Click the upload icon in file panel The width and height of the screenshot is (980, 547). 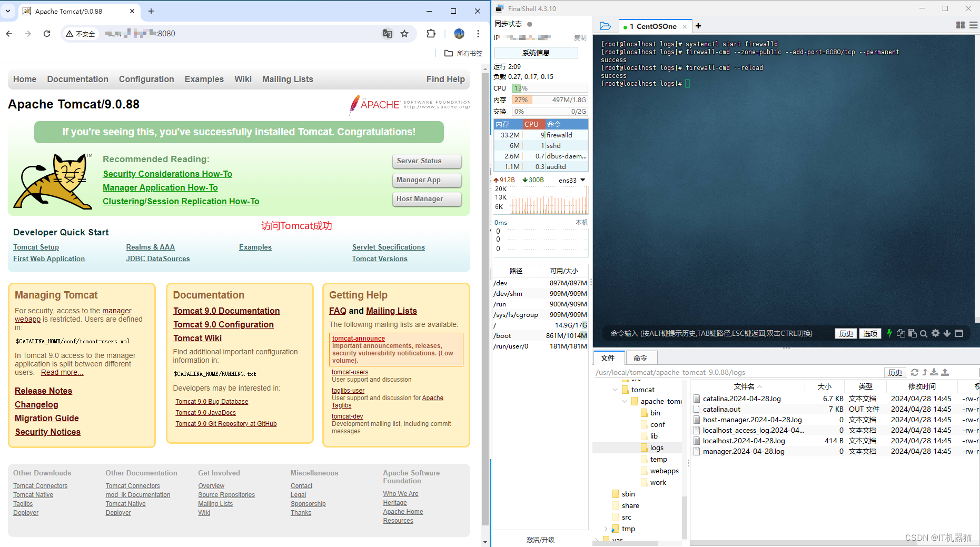(x=945, y=372)
